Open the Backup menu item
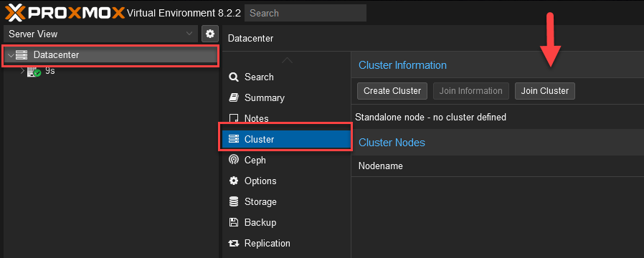The width and height of the screenshot is (644, 258). (x=287, y=223)
